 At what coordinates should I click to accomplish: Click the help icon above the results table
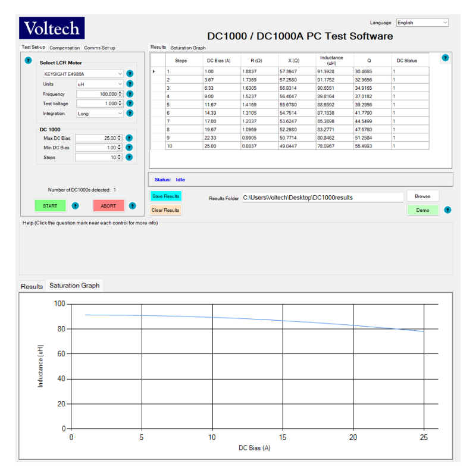[444, 58]
